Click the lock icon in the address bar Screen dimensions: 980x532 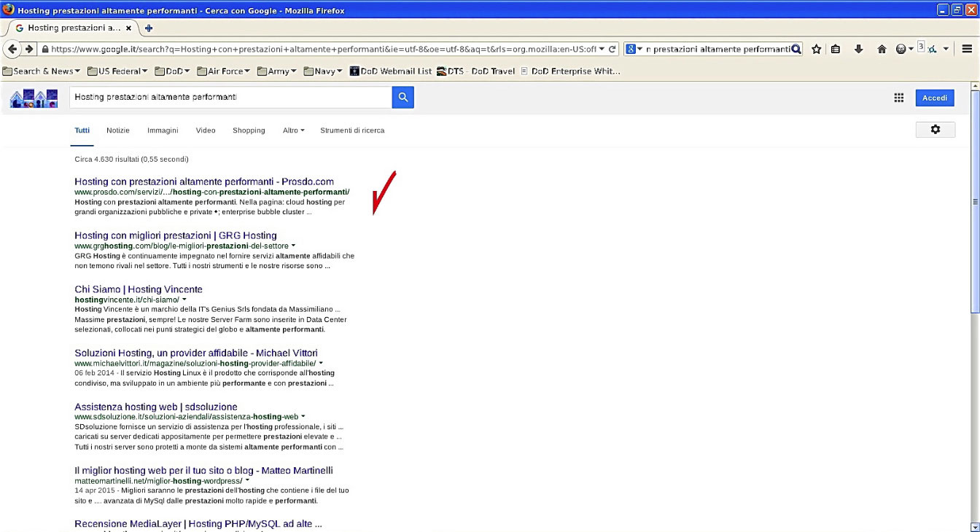(45, 49)
